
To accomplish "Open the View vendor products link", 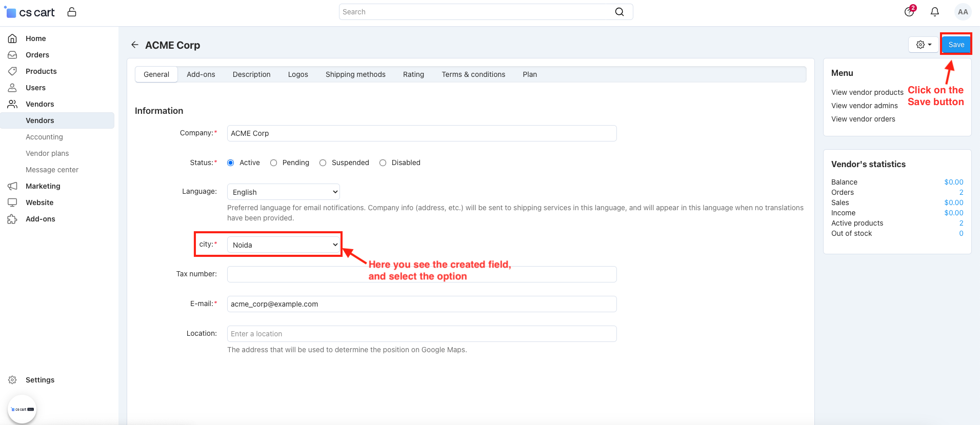I will [867, 92].
